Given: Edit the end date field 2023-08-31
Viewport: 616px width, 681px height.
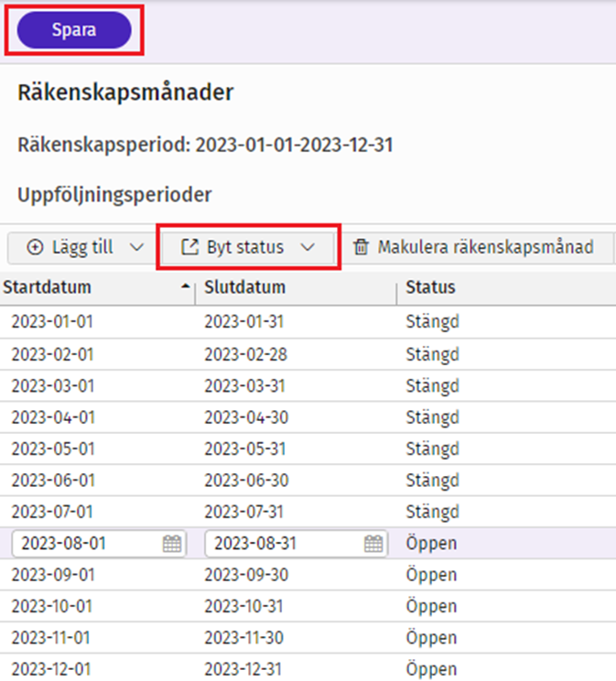Looking at the screenshot, I should 296,544.
